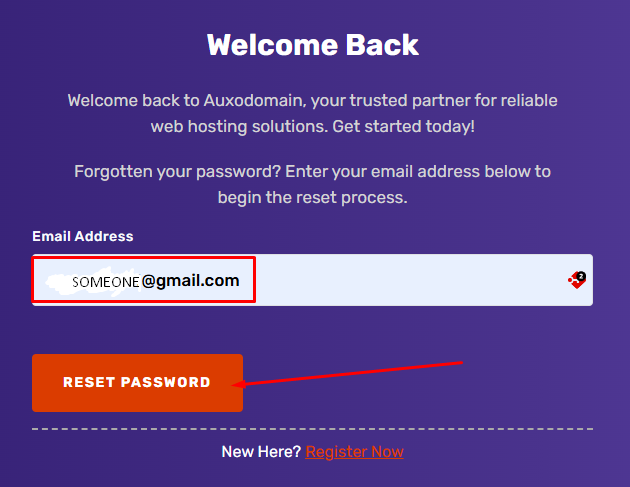Click the red highlight box border around the email

pyautogui.click(x=143, y=258)
